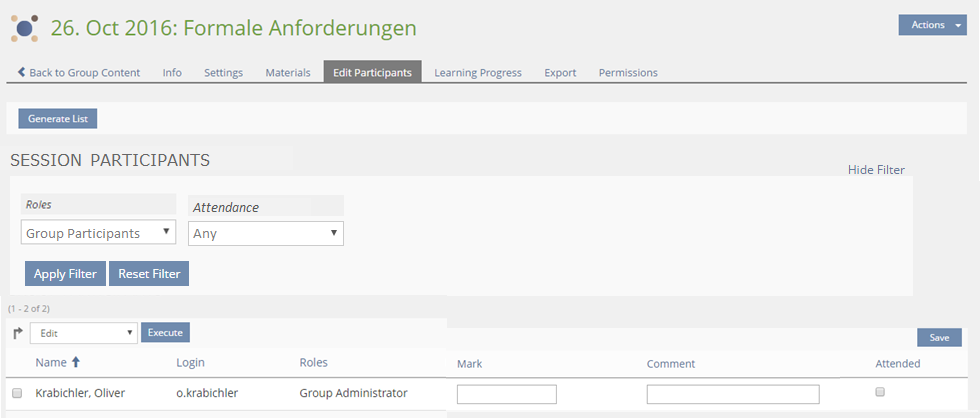
Task: Go back to Group Content
Action: click(79, 72)
